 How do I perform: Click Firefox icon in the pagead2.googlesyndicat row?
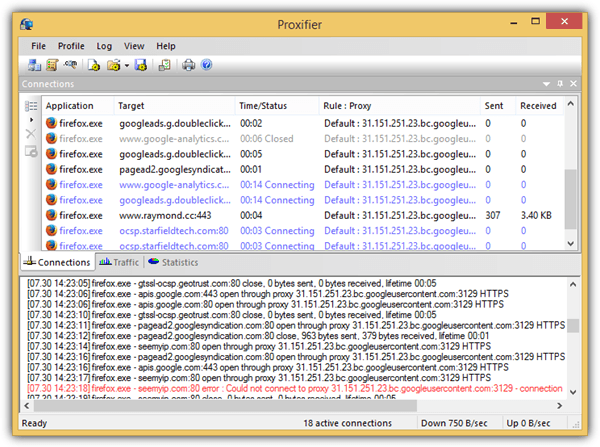[51, 169]
